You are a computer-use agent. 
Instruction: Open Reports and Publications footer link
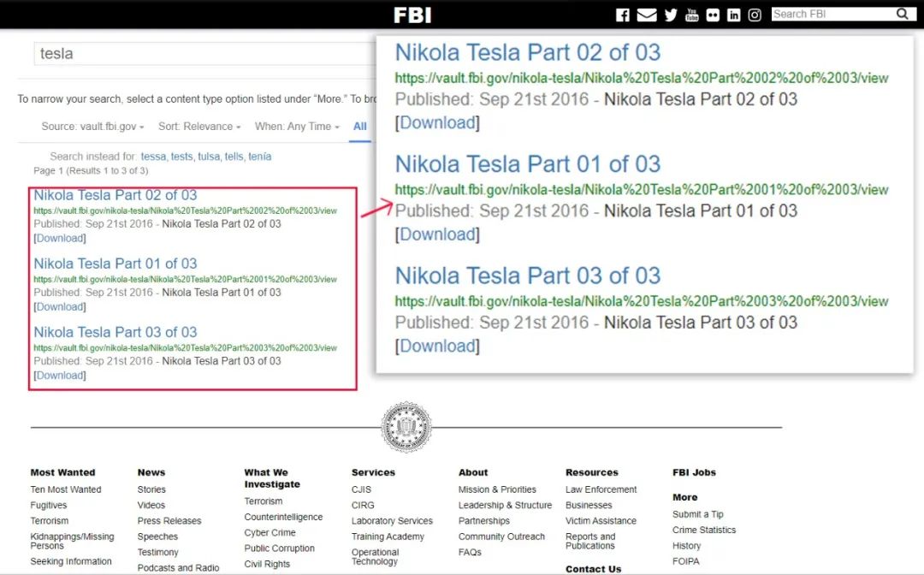click(x=590, y=541)
